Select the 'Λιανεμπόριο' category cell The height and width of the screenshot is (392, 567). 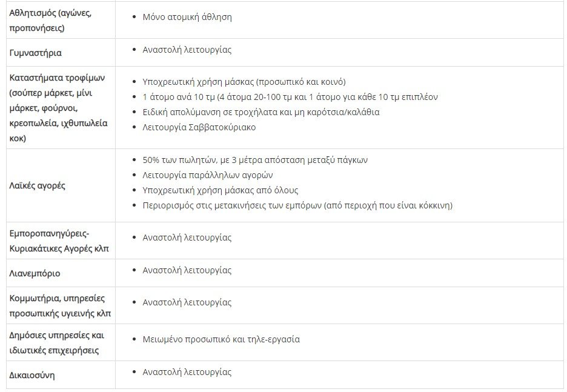click(x=35, y=273)
